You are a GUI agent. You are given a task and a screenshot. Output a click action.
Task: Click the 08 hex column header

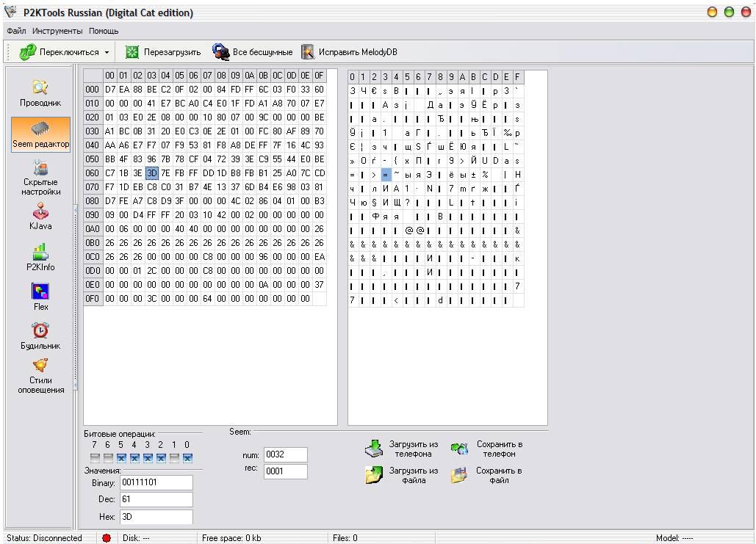(221, 76)
